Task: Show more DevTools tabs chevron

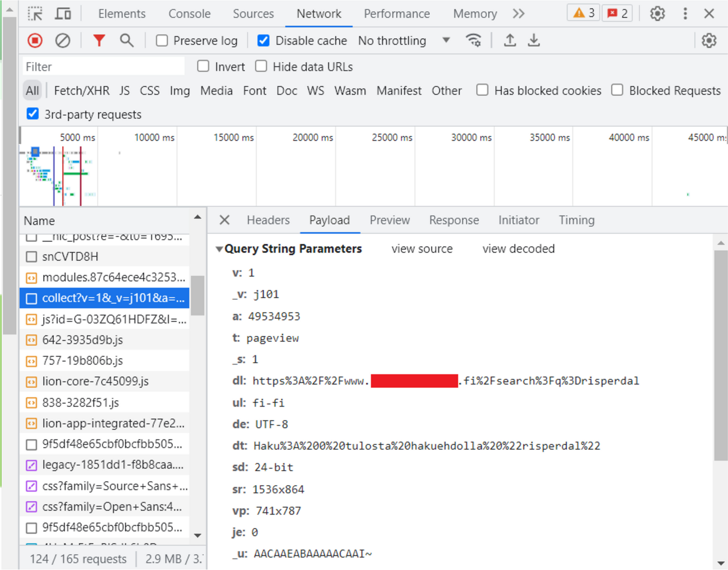Action: pos(518,14)
